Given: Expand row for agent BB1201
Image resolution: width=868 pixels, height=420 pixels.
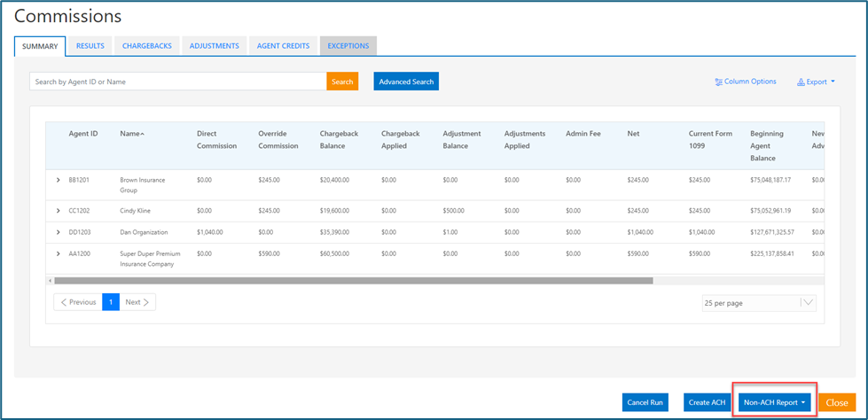Looking at the screenshot, I should click(59, 180).
